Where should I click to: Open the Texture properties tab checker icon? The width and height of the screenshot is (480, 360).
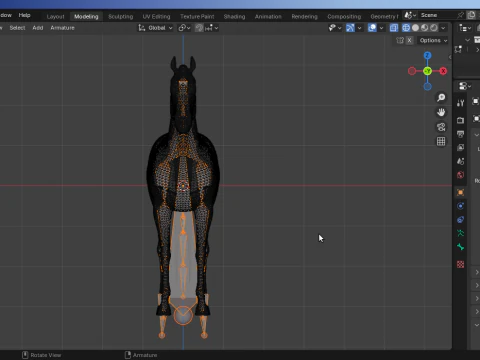coord(461,264)
